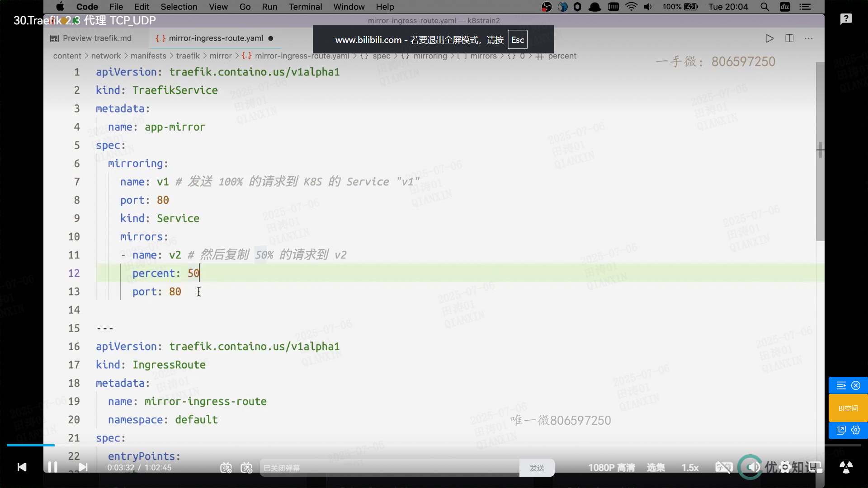Open editor More Actions ellipsis
This screenshot has height=488, width=868.
pos(809,38)
